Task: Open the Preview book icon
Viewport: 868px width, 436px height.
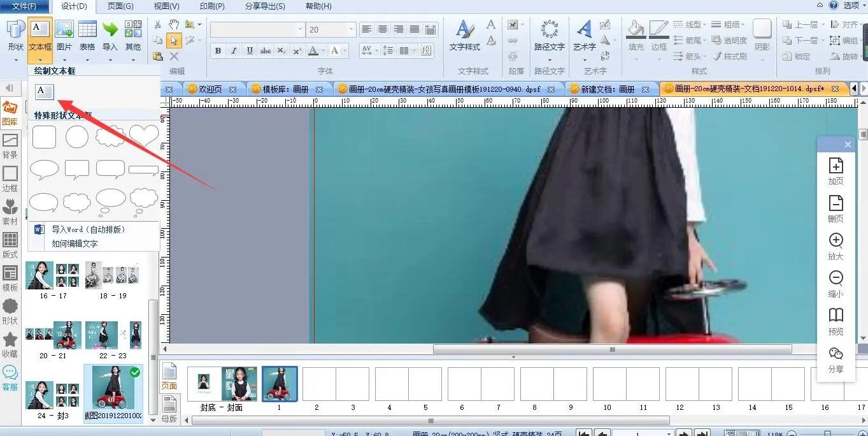Action: coord(836,316)
